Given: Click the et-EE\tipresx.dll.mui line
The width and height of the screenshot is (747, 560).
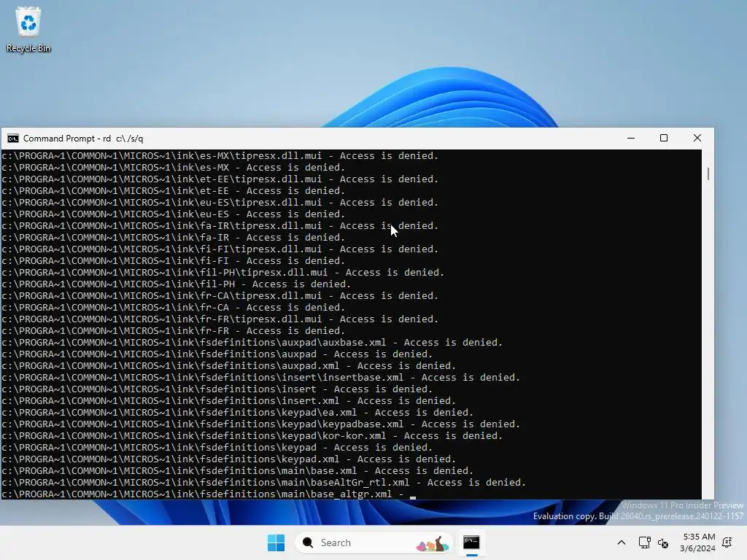Looking at the screenshot, I should [x=220, y=179].
